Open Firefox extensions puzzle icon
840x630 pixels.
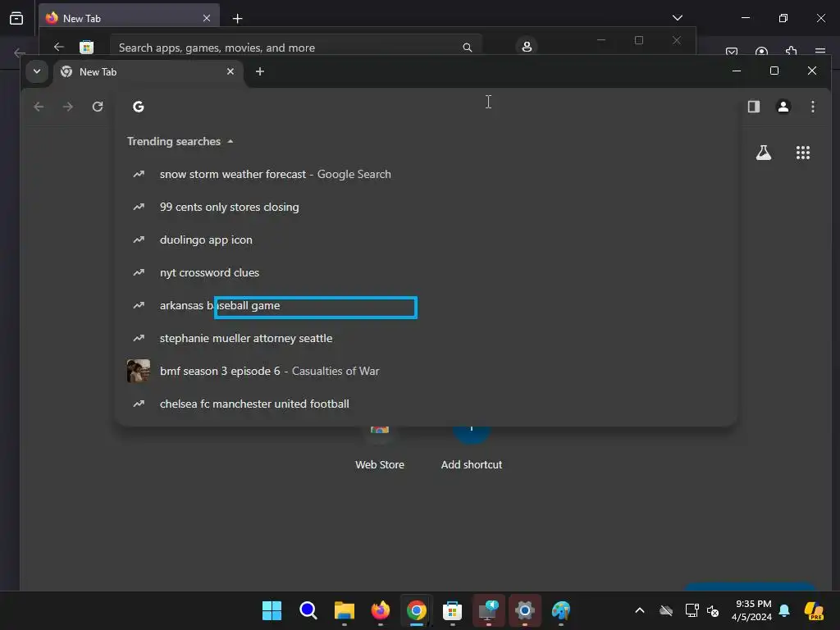[x=791, y=52]
